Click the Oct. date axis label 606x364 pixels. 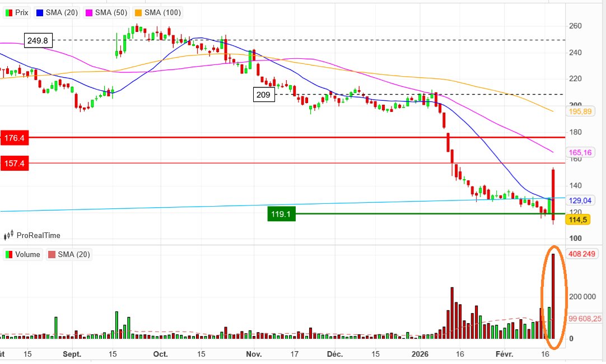click(x=160, y=354)
